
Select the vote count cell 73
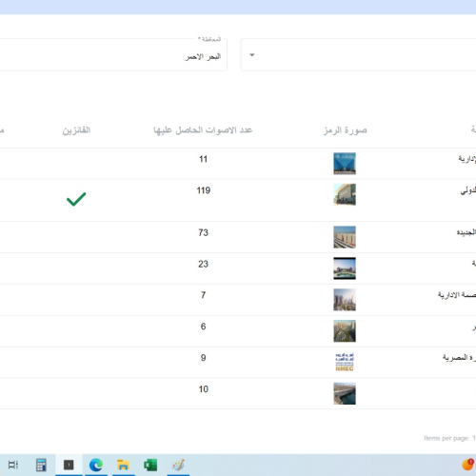(x=204, y=232)
